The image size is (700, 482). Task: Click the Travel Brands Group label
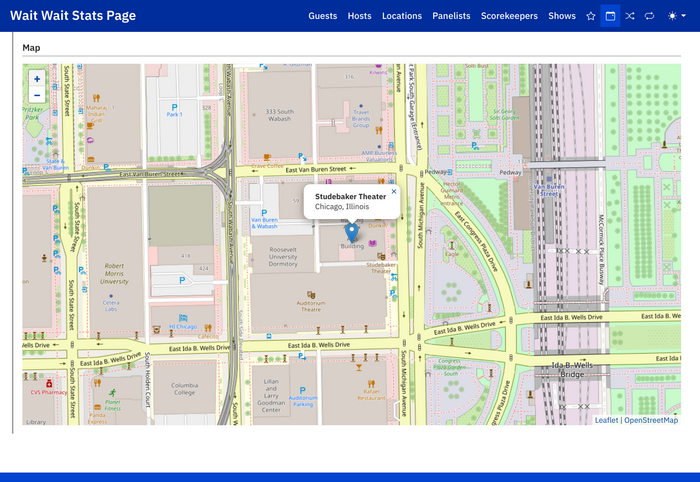point(361,119)
